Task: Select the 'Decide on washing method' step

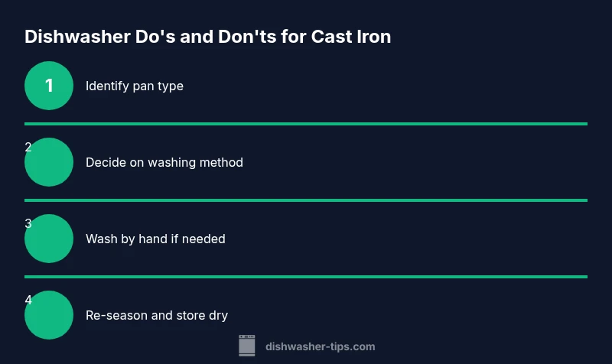Action: tap(164, 162)
